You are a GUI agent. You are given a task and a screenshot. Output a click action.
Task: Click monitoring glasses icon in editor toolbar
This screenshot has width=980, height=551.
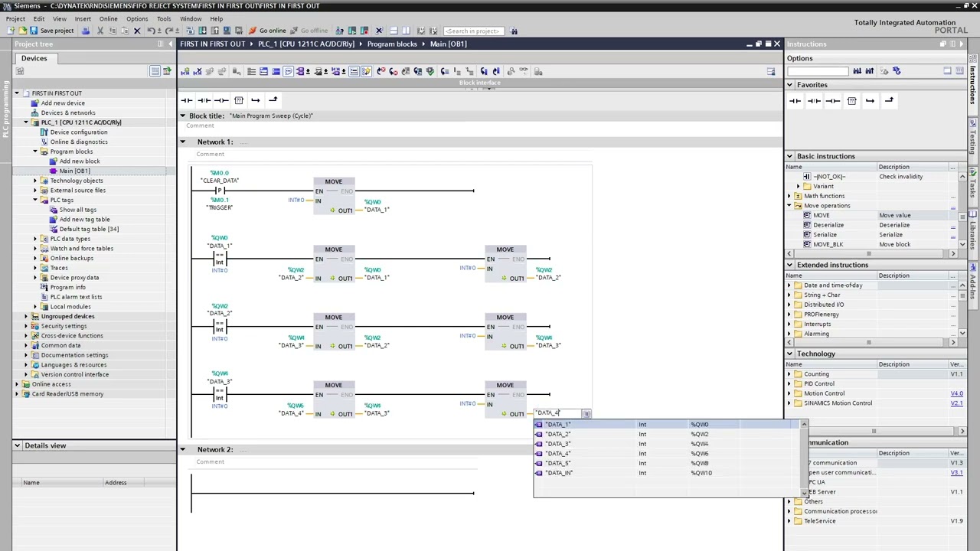pyautogui.click(x=523, y=71)
